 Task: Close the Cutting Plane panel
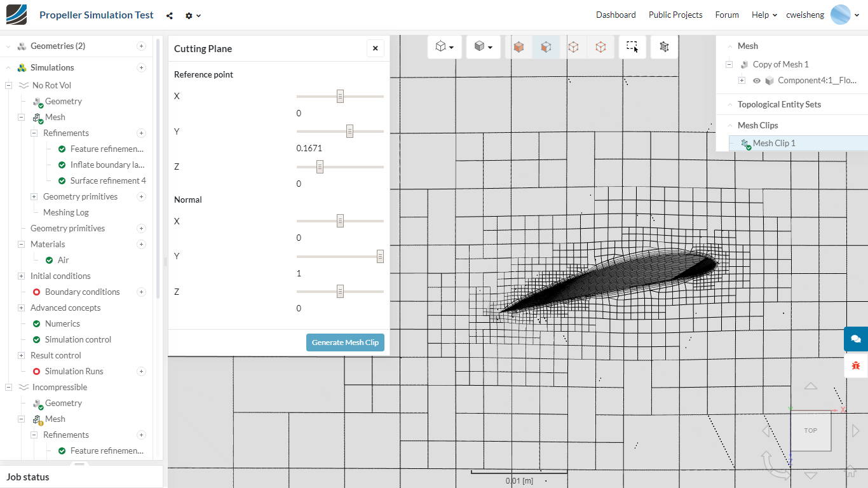click(375, 48)
